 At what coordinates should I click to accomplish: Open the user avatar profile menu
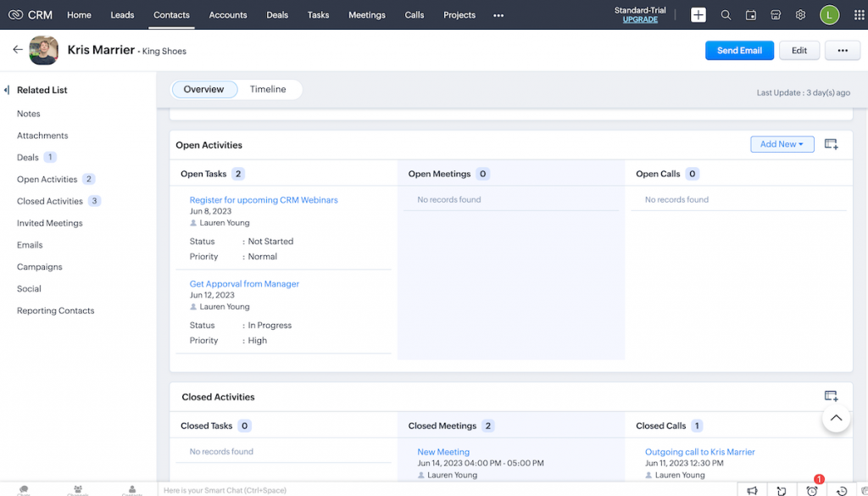tap(829, 14)
